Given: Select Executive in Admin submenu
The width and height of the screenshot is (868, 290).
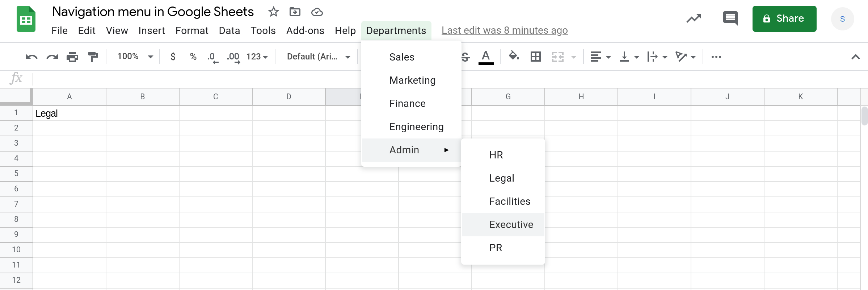Looking at the screenshot, I should pyautogui.click(x=503, y=224).
